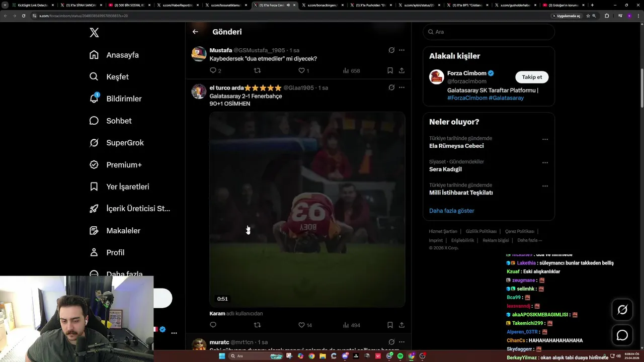Open Milli İstihbarat Teşkilatı trend
This screenshot has width=644, height=362.
(x=461, y=193)
